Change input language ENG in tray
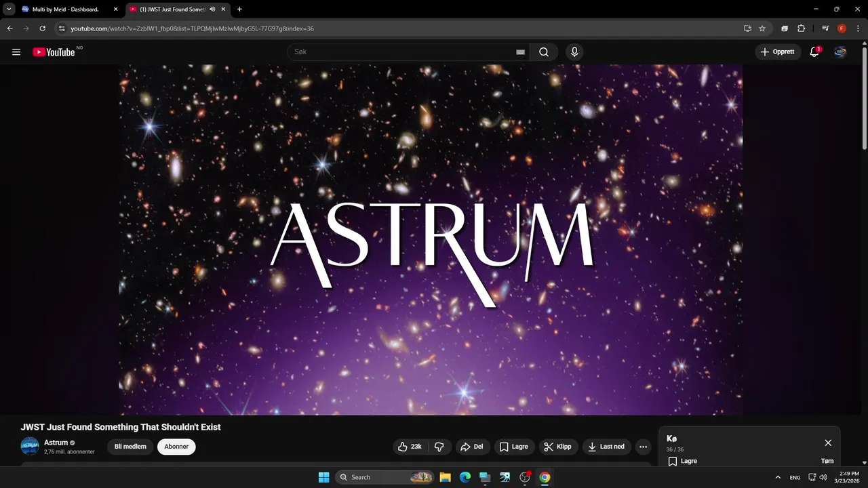 pos(795,477)
